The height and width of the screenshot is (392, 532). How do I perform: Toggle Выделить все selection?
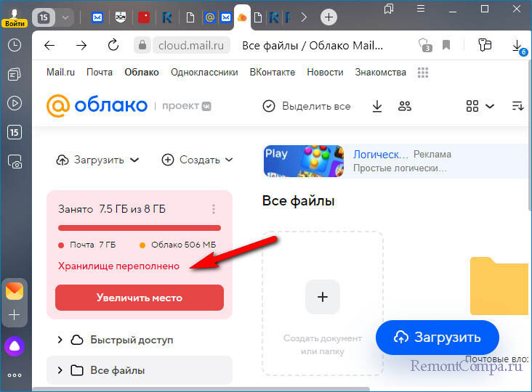pos(306,106)
